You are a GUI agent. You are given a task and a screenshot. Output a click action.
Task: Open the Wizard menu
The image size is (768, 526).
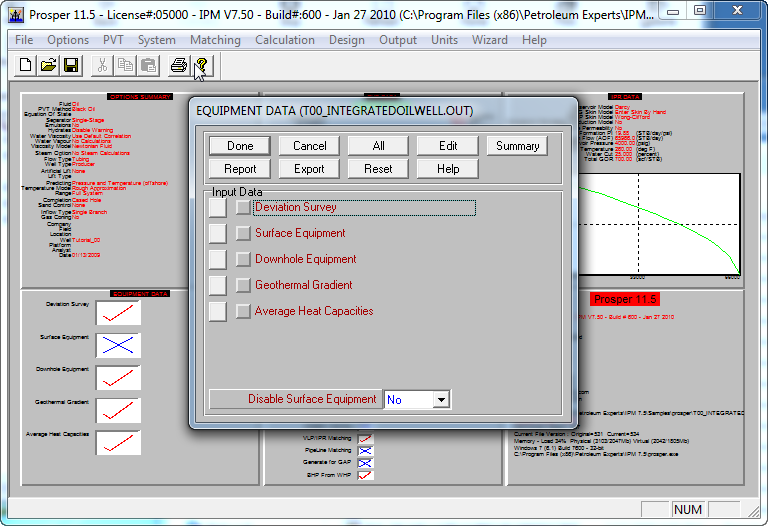[489, 40]
